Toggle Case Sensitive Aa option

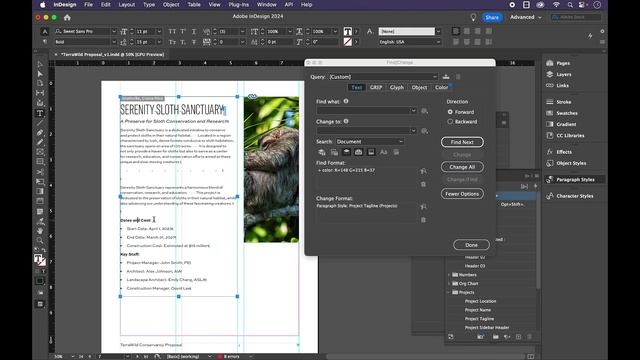tap(384, 152)
